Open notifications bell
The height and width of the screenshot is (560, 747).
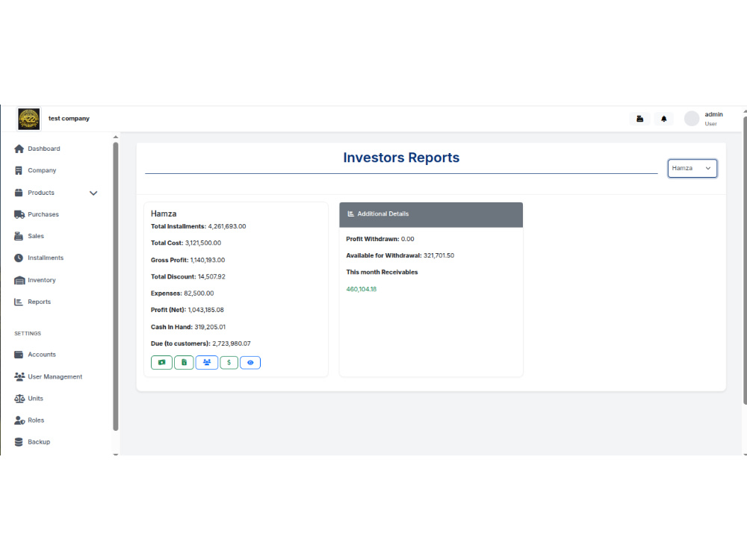(663, 119)
